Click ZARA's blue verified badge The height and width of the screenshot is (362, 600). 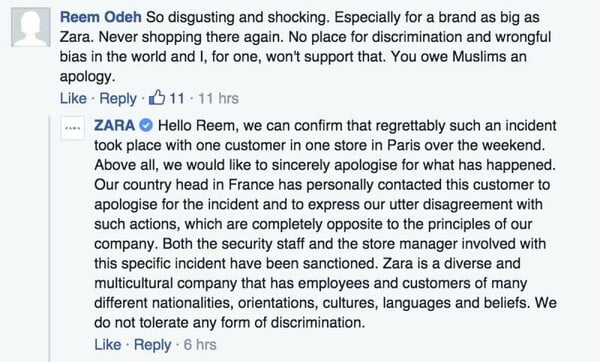tap(146, 125)
